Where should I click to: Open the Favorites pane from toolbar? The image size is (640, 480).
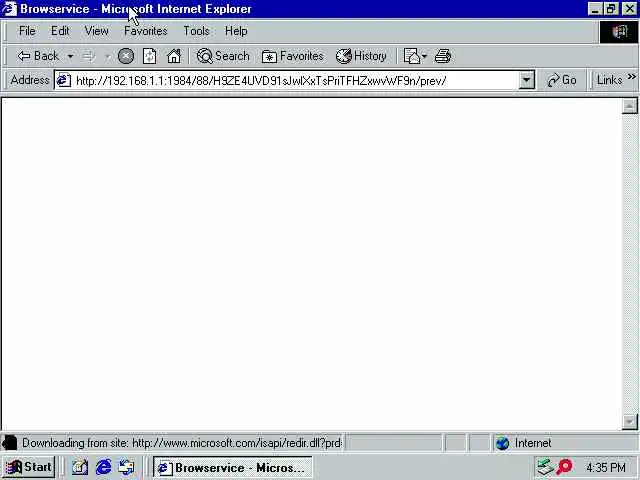click(293, 56)
